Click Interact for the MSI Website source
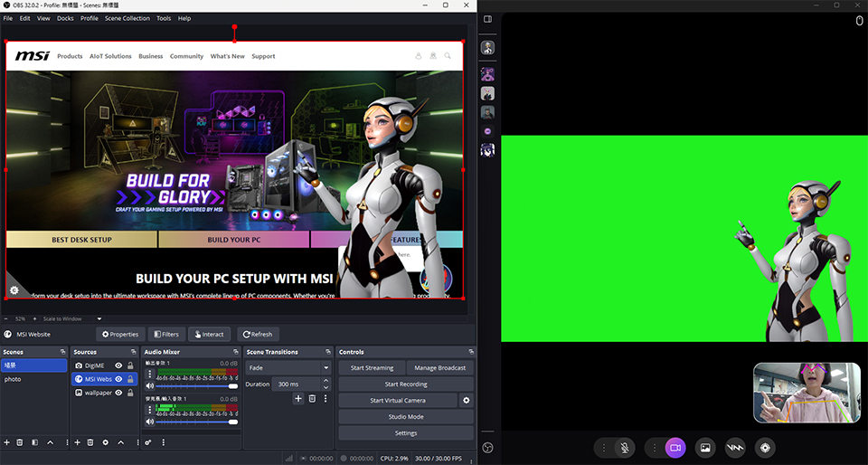The height and width of the screenshot is (465, 868). point(209,335)
